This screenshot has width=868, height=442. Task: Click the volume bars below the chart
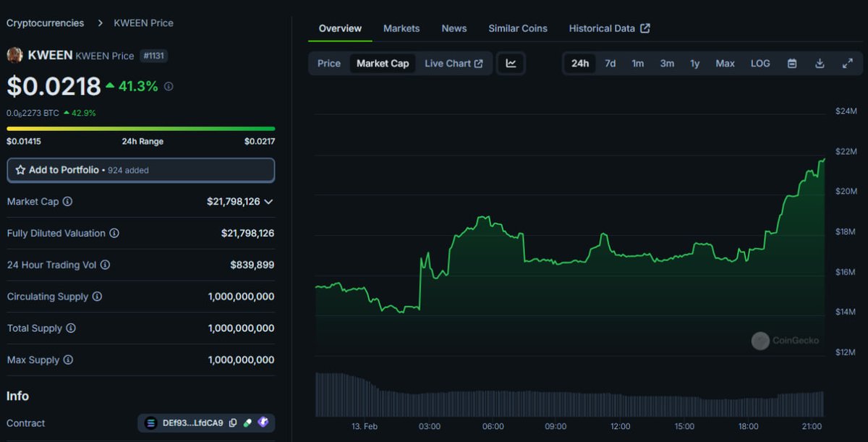pos(570,395)
